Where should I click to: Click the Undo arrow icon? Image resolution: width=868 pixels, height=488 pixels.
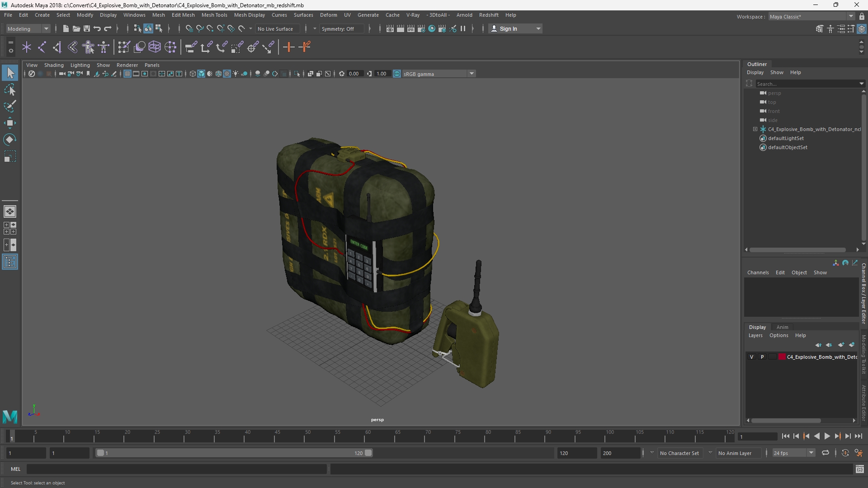[x=97, y=28]
